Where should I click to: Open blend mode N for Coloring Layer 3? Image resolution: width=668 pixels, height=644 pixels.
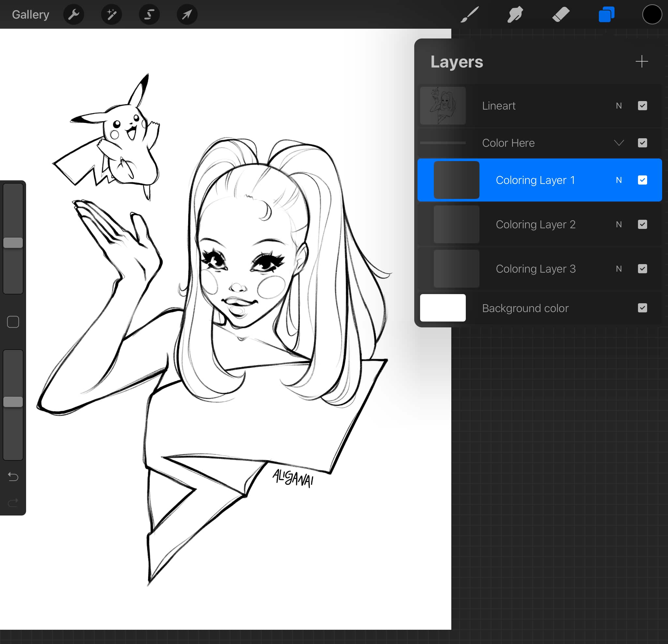[619, 268]
